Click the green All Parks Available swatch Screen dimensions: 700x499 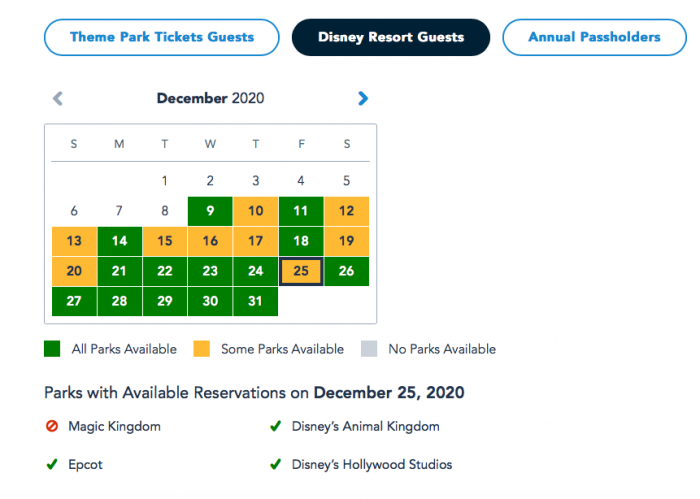[53, 349]
